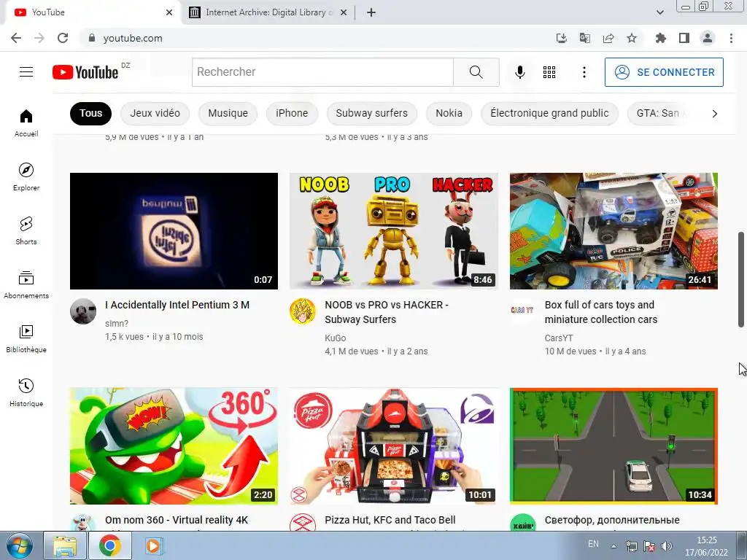Viewport: 747px width, 560px height.
Task: Open KuGo channel name link
Action: coord(336,338)
